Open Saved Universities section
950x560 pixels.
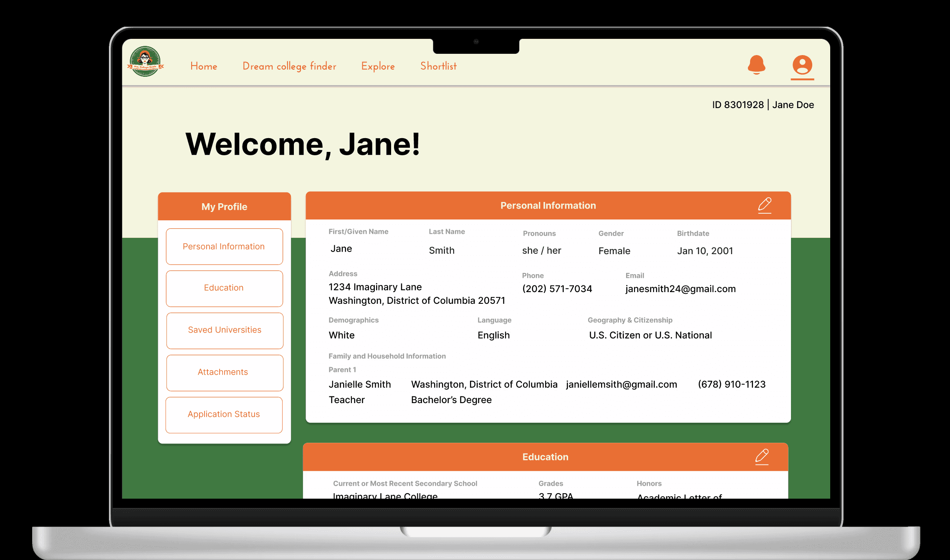pos(225,330)
